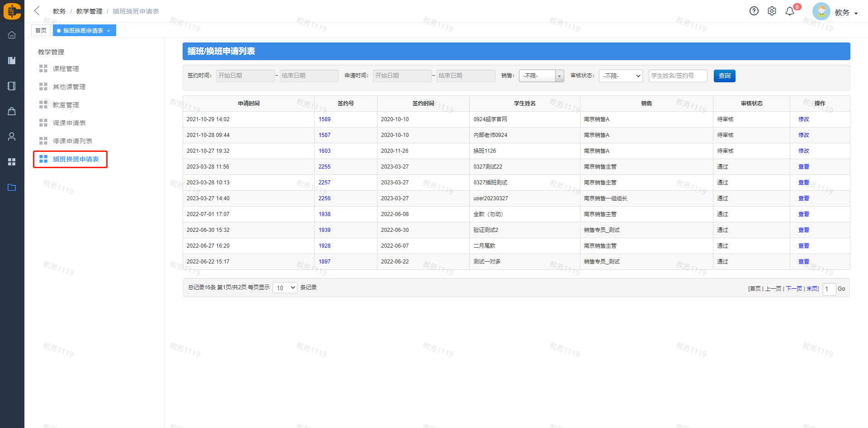Click 修改 for contract 1589
Screen dimensions: 868x428
(803, 119)
